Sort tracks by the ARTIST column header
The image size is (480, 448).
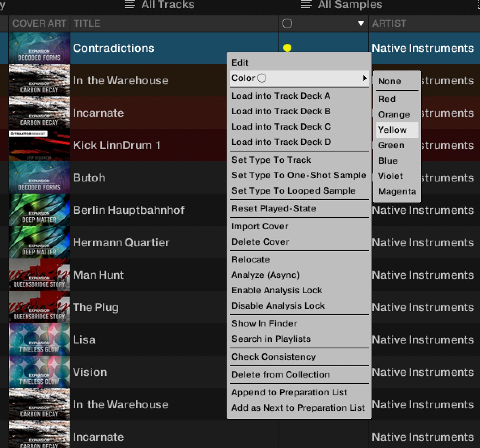coord(389,23)
